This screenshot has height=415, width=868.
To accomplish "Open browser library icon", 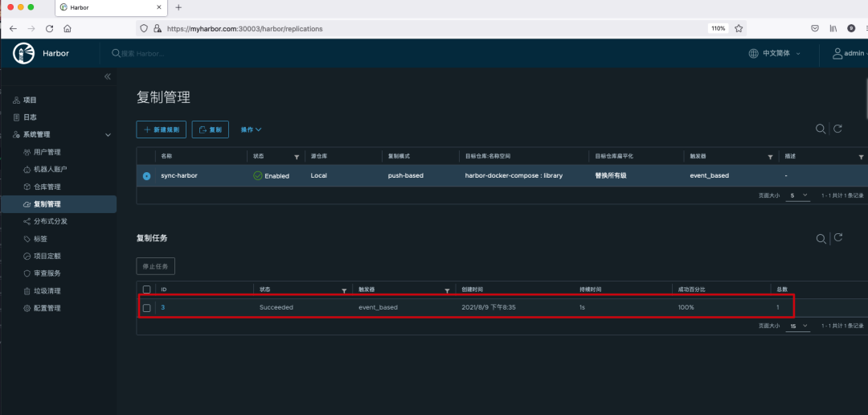I will (x=833, y=28).
